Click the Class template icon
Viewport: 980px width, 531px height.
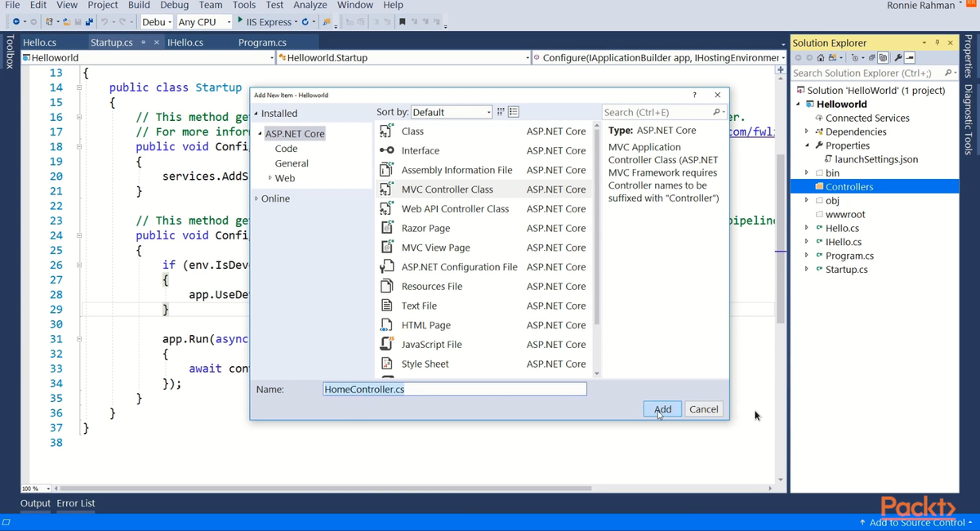coord(387,131)
